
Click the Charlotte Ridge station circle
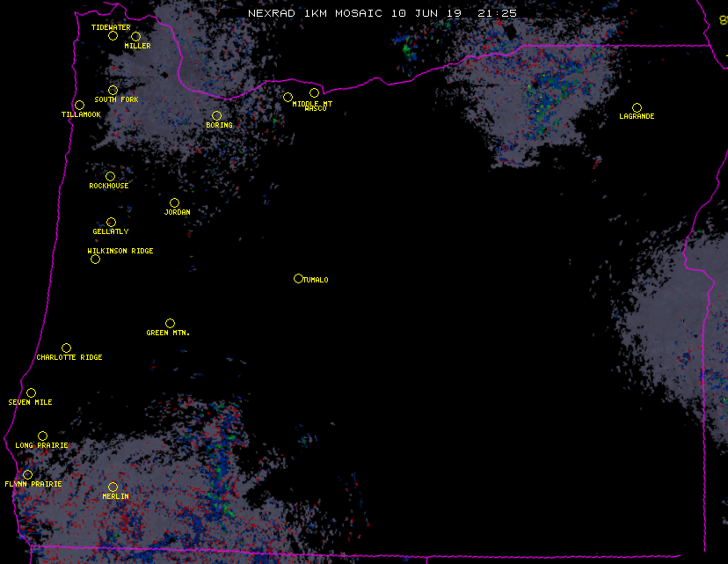66,348
